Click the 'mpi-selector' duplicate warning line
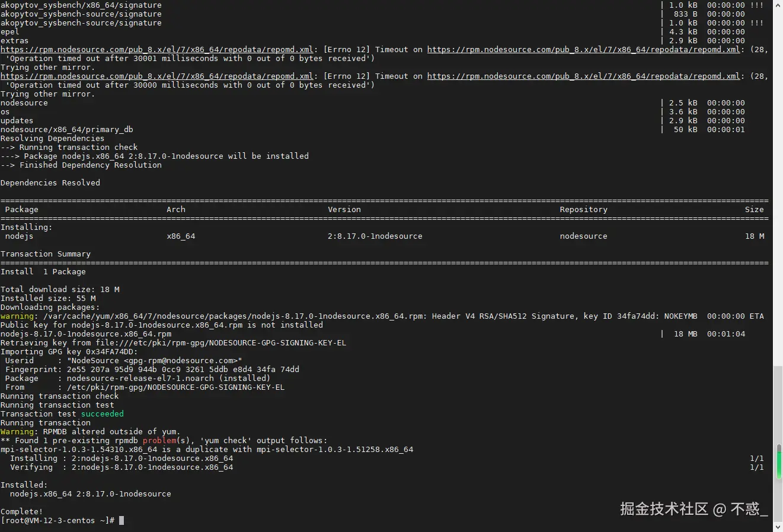Screen dimensions: 783x532 tap(207, 450)
